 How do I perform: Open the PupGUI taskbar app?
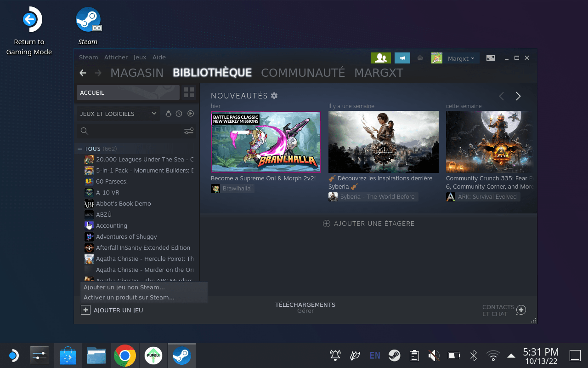pos(153,356)
